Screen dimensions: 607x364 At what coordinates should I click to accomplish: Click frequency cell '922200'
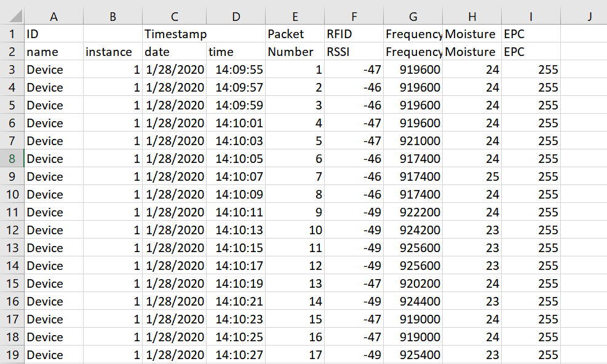pos(413,212)
